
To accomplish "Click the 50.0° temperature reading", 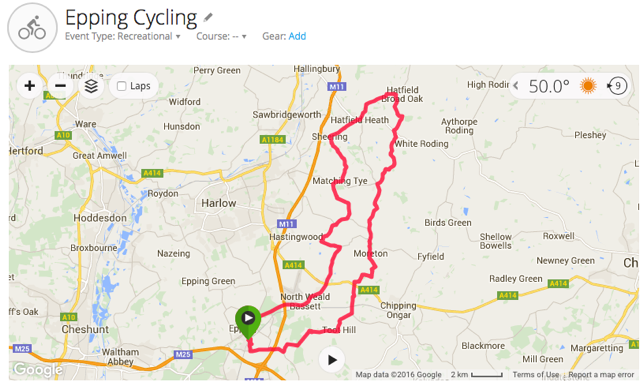I will pos(549,86).
